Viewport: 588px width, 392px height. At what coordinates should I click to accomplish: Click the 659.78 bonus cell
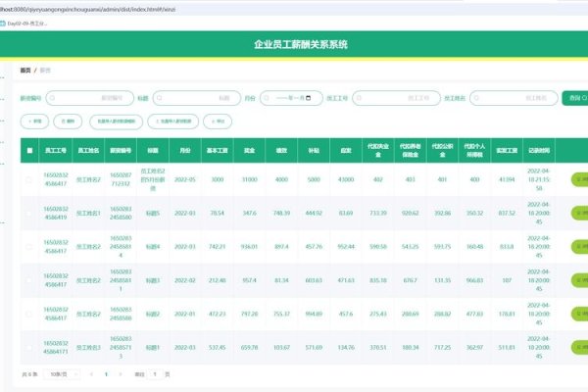[x=249, y=347]
